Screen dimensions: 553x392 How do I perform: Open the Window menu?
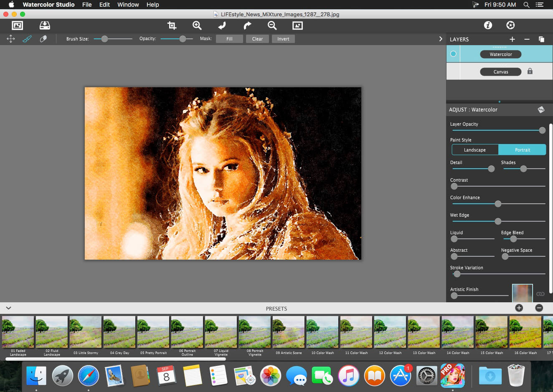128,5
